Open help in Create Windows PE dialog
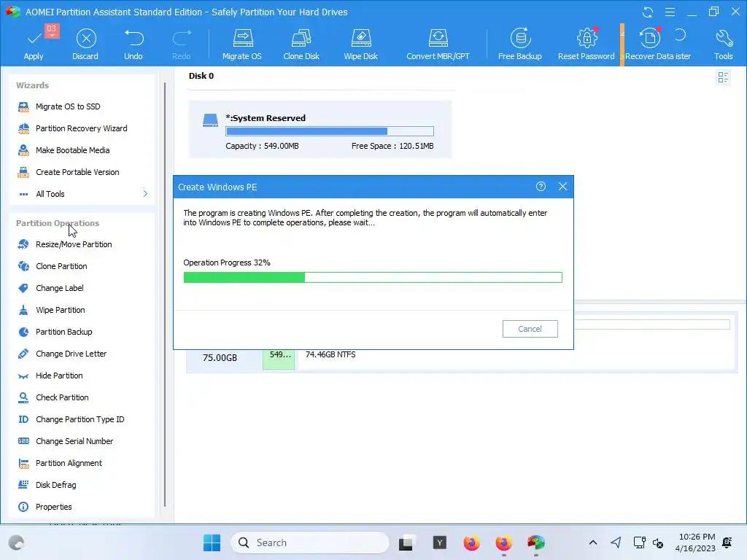 point(541,187)
